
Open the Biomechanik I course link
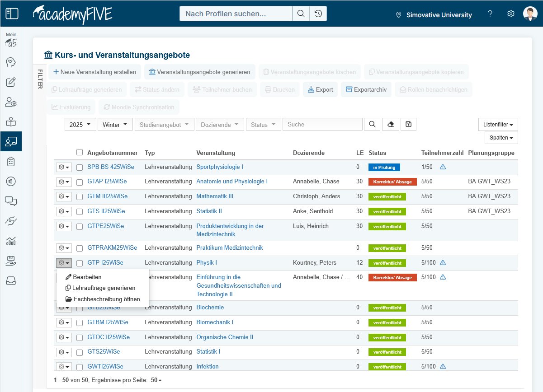[215, 322]
